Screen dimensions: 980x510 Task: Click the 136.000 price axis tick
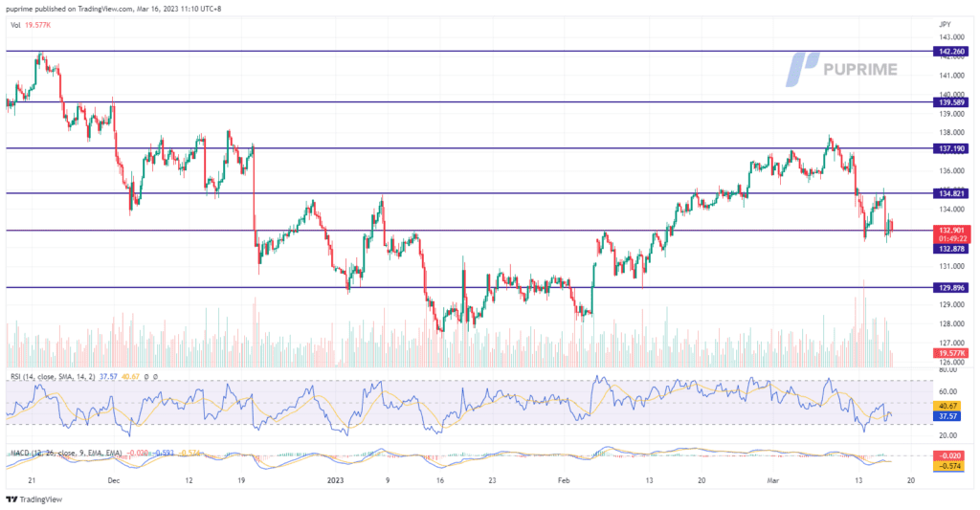(952, 170)
